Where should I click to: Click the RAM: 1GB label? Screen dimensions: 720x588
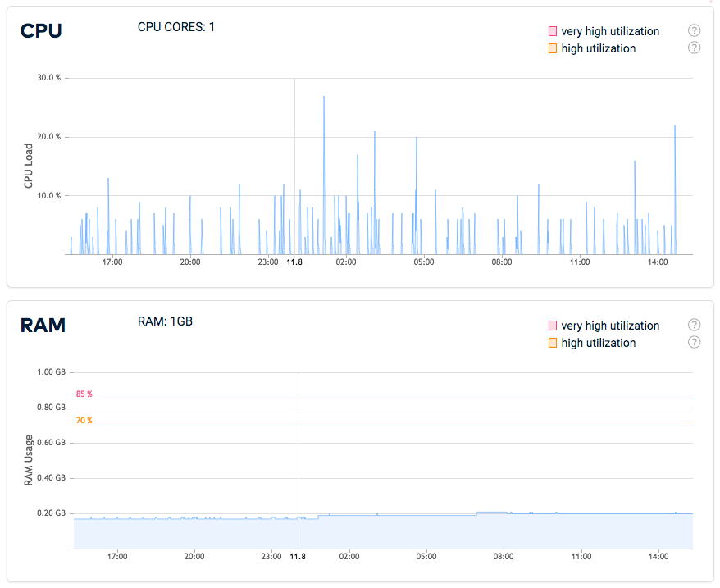pos(165,321)
